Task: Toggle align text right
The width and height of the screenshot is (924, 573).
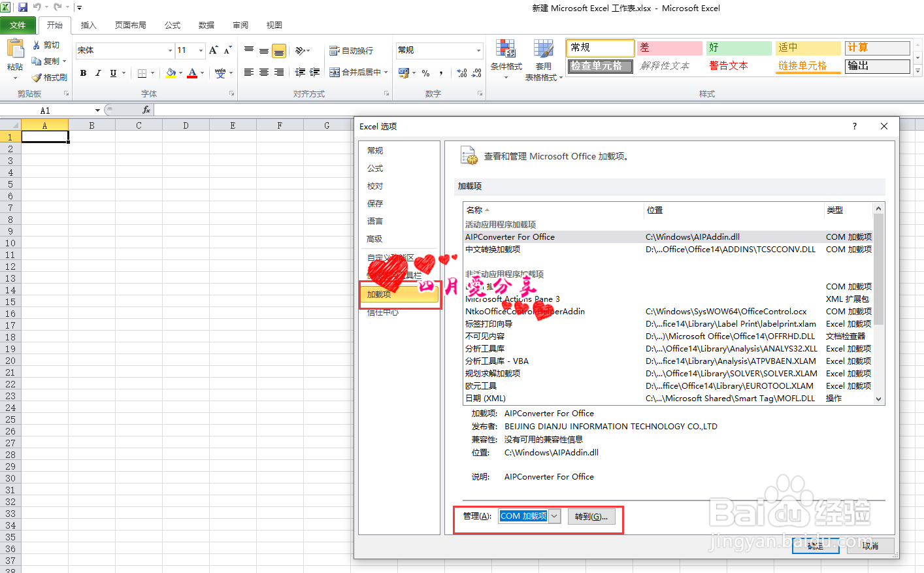Action: click(279, 73)
